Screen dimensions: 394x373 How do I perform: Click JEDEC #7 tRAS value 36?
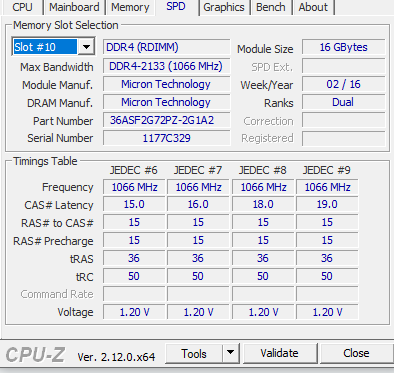pyautogui.click(x=198, y=258)
